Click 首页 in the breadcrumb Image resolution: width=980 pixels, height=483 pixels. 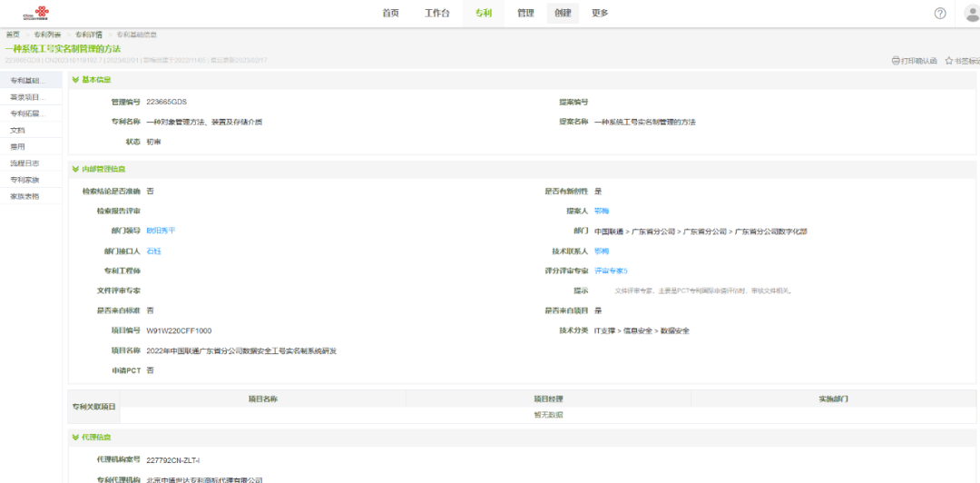pyautogui.click(x=13, y=34)
